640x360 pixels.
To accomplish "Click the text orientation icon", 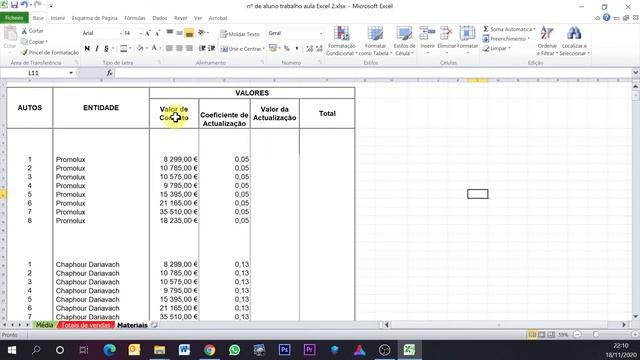I will tap(202, 33).
